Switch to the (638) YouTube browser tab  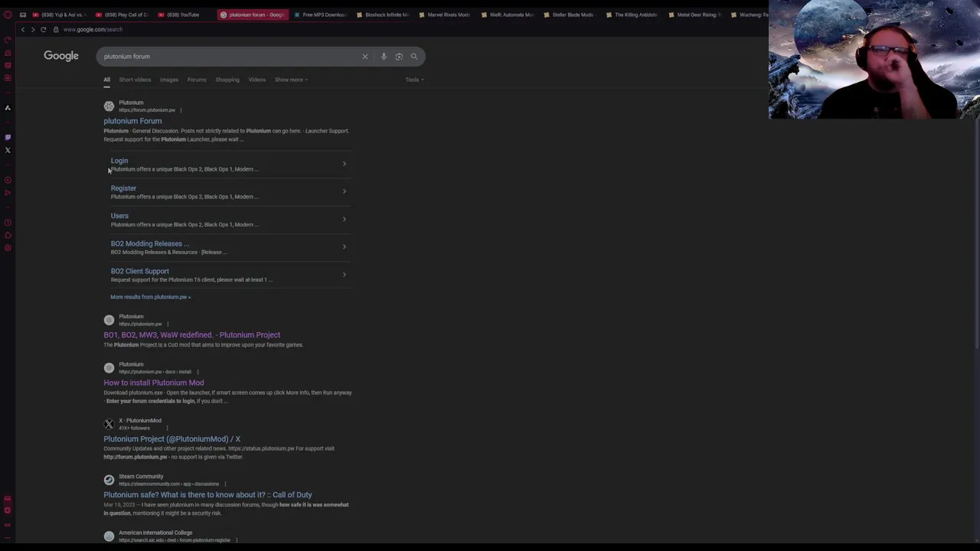point(184,15)
